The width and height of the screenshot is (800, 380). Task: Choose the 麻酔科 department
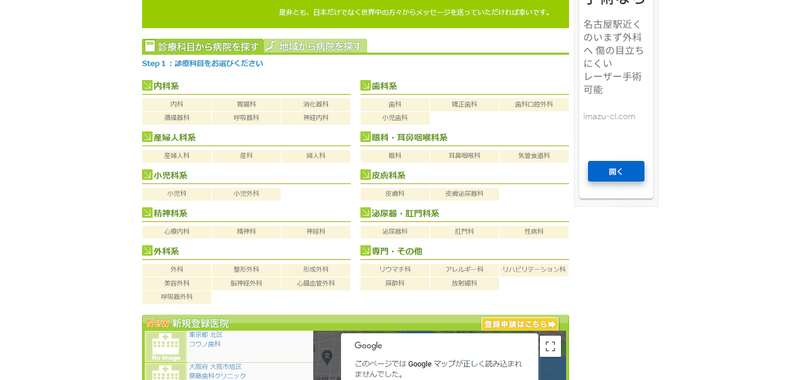[395, 283]
